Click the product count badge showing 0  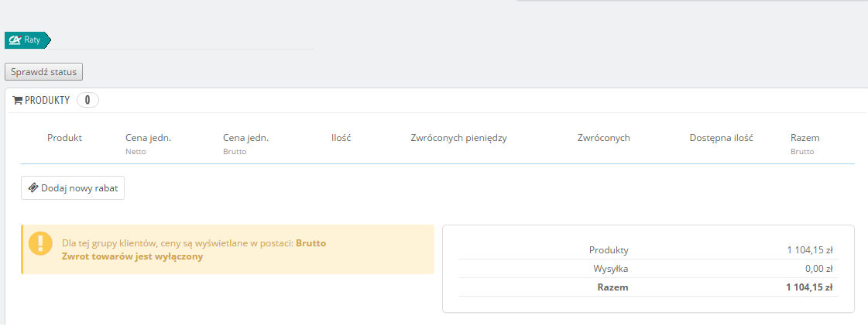pos(87,101)
